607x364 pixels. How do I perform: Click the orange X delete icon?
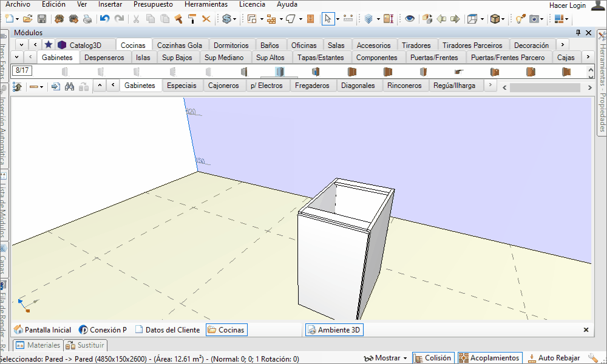click(206, 19)
